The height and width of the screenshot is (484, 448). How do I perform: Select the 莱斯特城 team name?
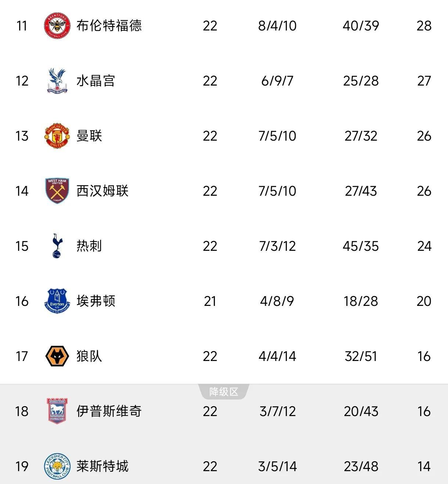tap(102, 466)
